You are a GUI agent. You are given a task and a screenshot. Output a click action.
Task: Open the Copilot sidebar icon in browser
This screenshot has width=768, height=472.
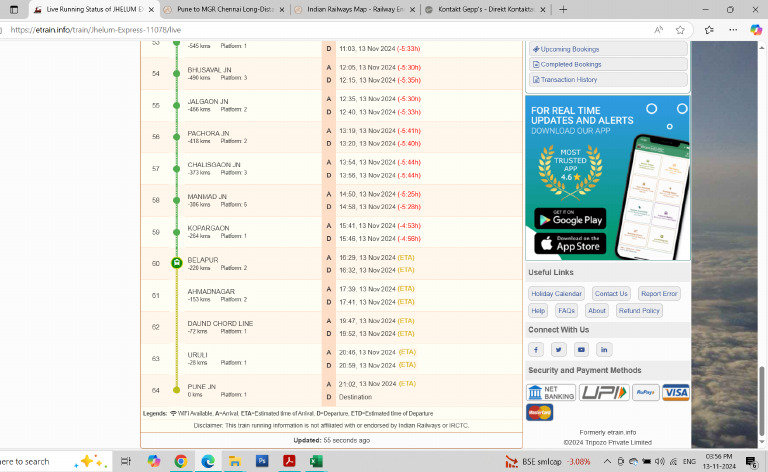click(756, 30)
